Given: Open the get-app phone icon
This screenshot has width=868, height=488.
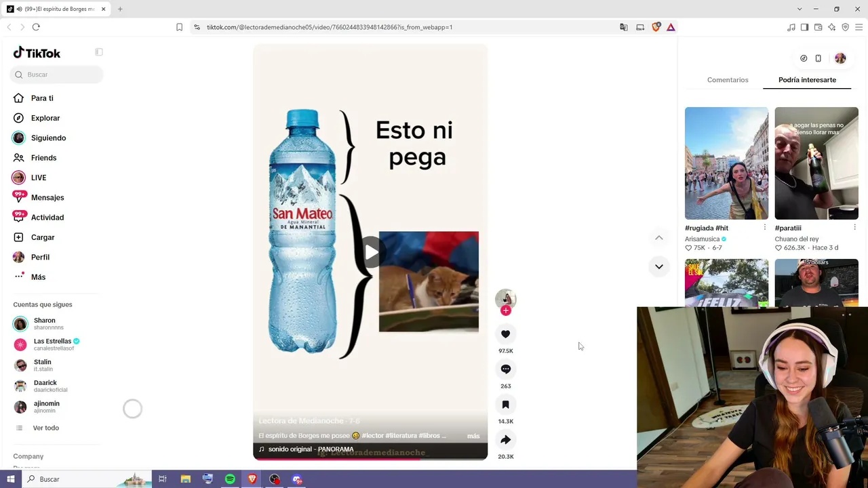Looking at the screenshot, I should (x=818, y=58).
